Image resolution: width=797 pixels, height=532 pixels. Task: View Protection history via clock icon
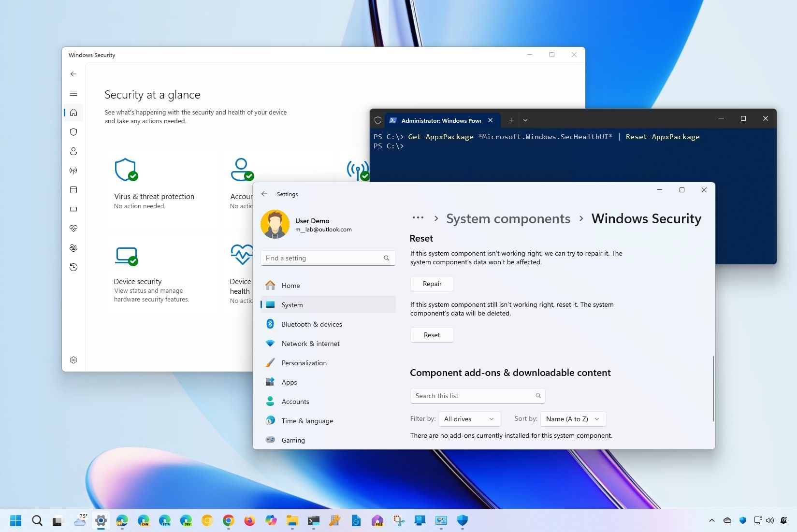(73, 267)
